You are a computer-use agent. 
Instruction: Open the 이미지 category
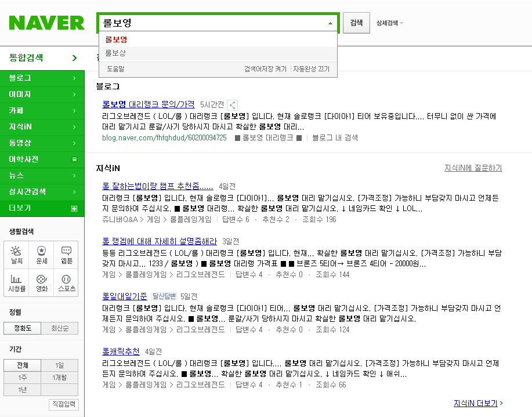click(42, 95)
